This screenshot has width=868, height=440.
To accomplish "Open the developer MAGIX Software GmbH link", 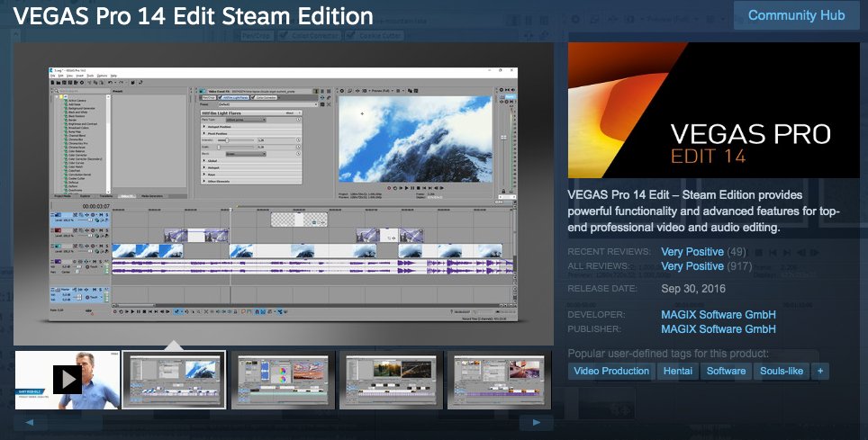I will 718,314.
